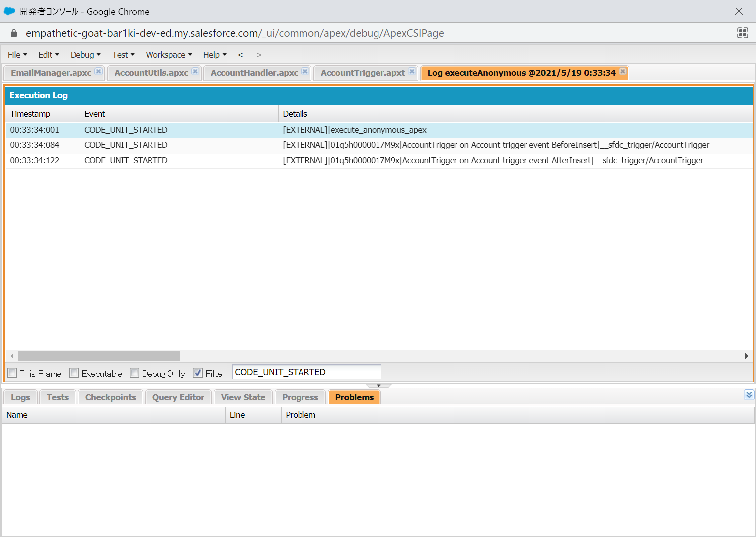The height and width of the screenshot is (537, 756).
Task: Click the Details column header
Action: (516, 114)
